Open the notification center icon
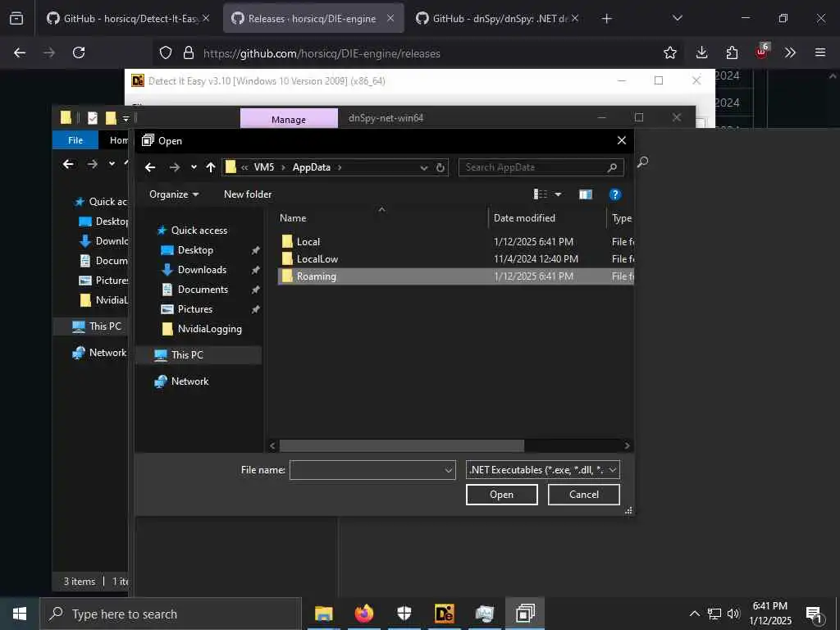Image resolution: width=840 pixels, height=630 pixels. tap(814, 614)
